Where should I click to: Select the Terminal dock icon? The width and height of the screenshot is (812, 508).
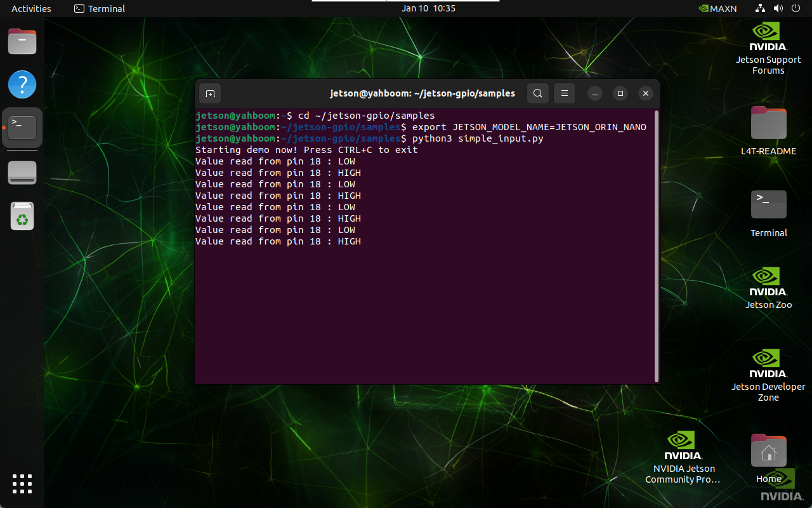22,128
